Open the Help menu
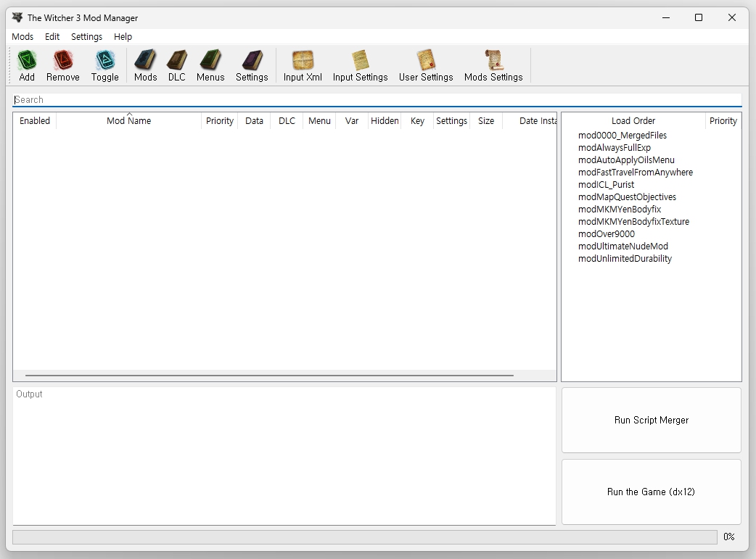The image size is (756, 559). click(123, 36)
